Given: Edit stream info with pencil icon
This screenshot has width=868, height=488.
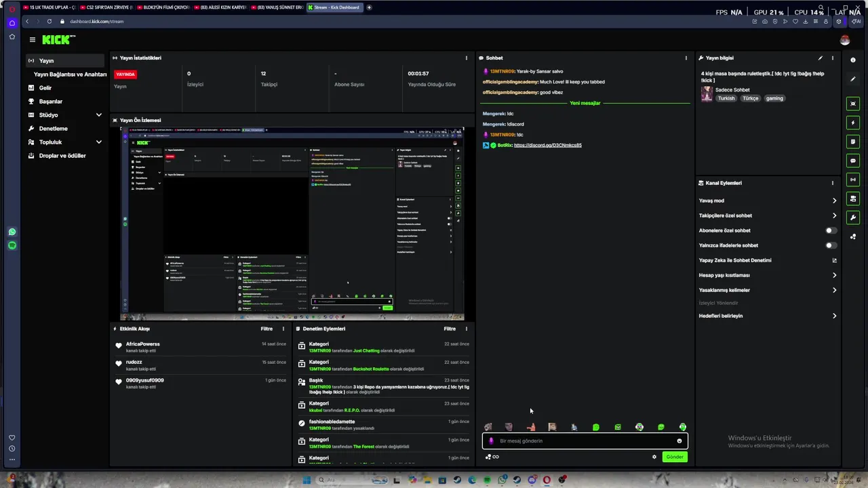Looking at the screenshot, I should click(x=820, y=58).
